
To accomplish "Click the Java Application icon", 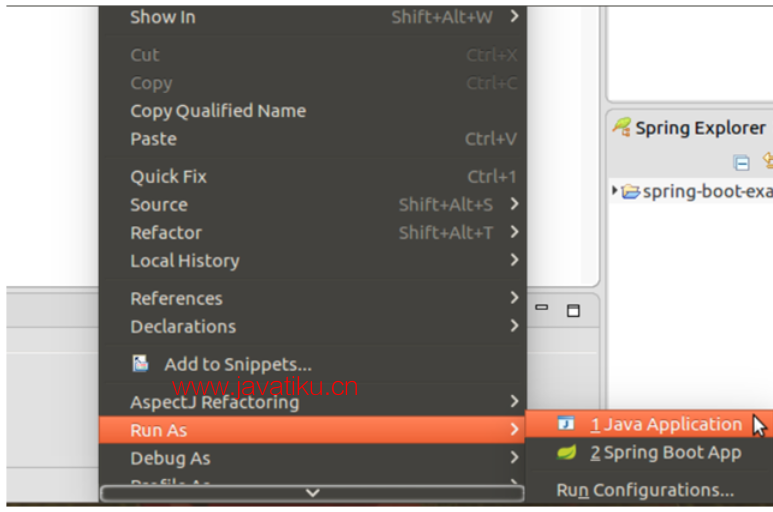I will 566,423.
